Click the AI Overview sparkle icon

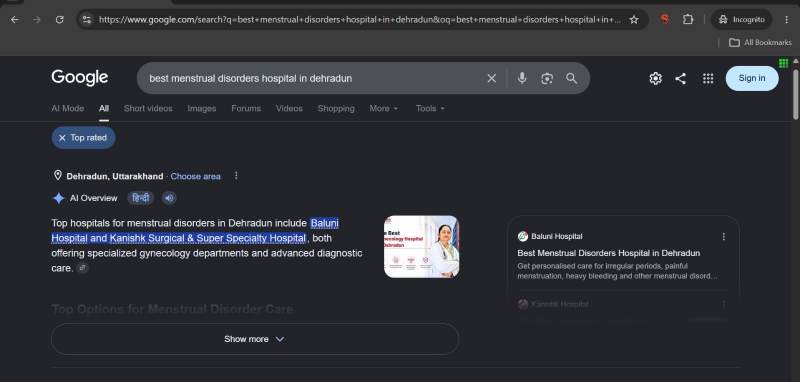tap(59, 198)
